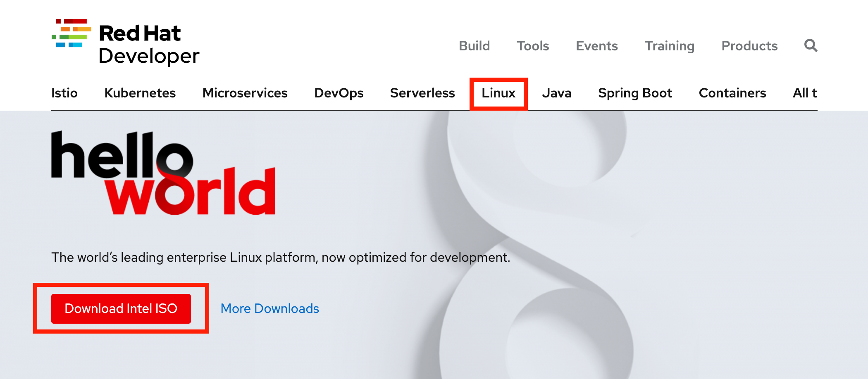Click the enterprise Linux platform tagline text
Screen dimensions: 868x379
tap(281, 257)
